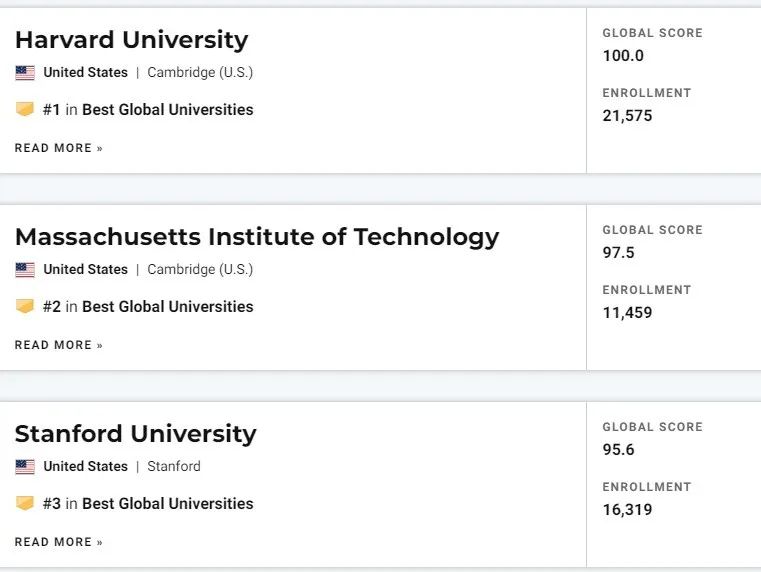The height and width of the screenshot is (572, 761).
Task: Open the Massachusetts Institute of Technology title
Action: [x=257, y=238]
